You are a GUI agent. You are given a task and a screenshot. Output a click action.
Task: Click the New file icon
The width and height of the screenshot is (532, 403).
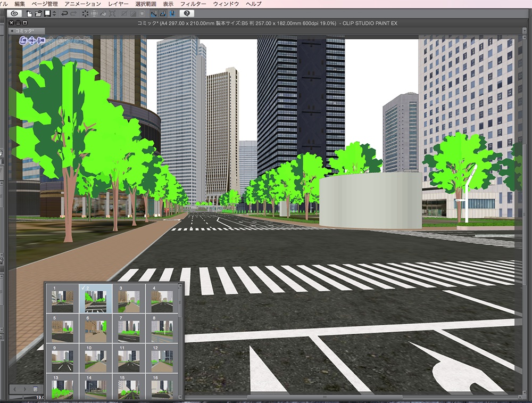tap(30, 14)
